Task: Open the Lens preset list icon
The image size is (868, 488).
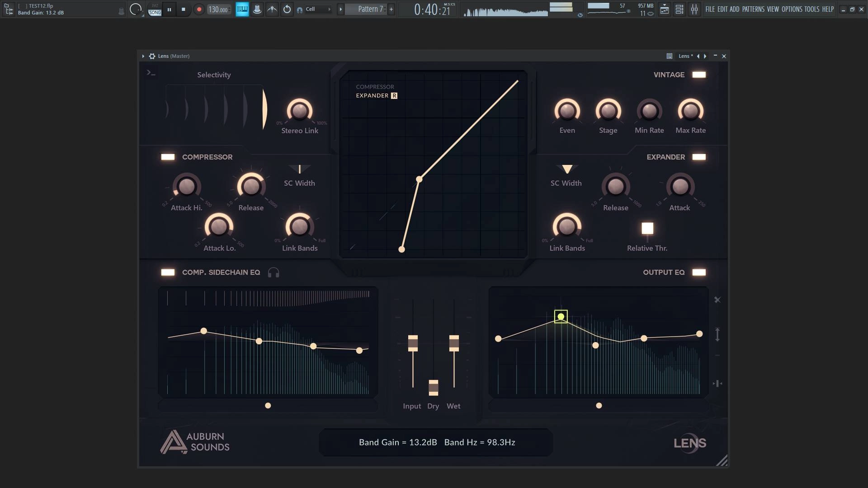Action: coord(670,56)
